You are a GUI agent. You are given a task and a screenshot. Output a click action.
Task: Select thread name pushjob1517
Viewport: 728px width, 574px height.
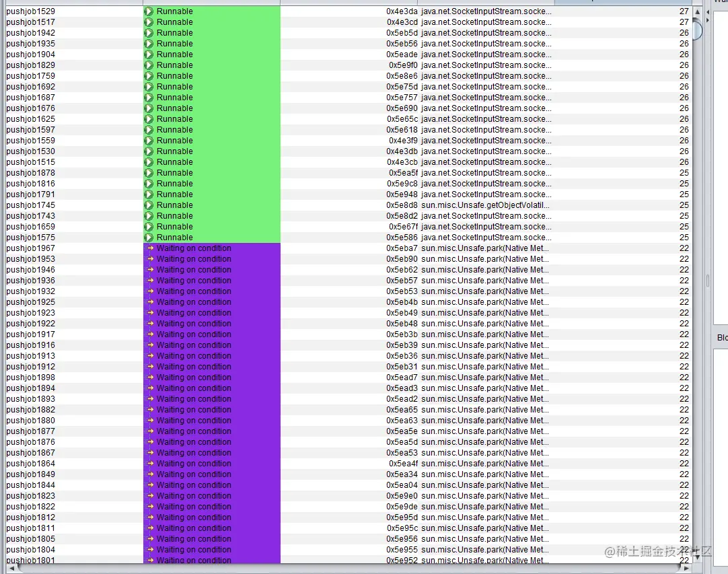point(31,22)
